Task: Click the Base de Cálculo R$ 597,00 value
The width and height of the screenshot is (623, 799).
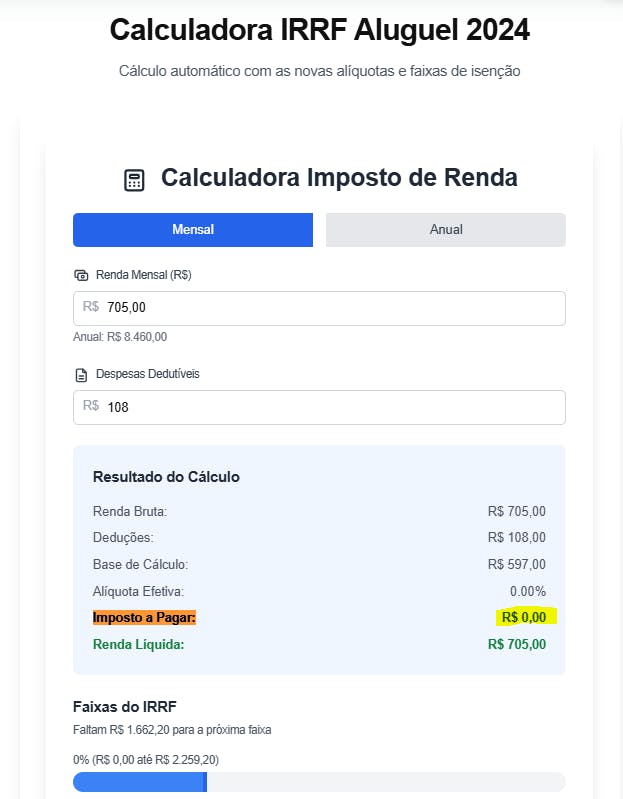Action: pos(517,564)
